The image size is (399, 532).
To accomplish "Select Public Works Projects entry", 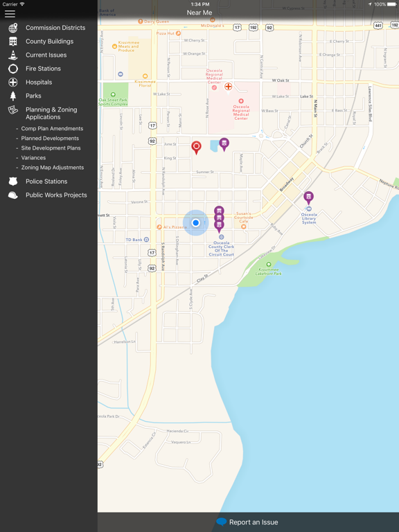I will tap(48, 195).
